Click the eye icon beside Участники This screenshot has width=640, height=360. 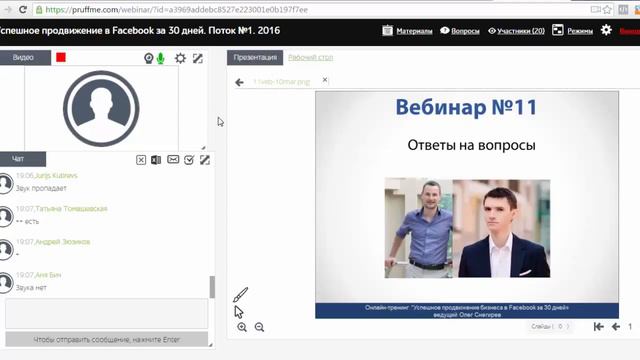pos(492,31)
